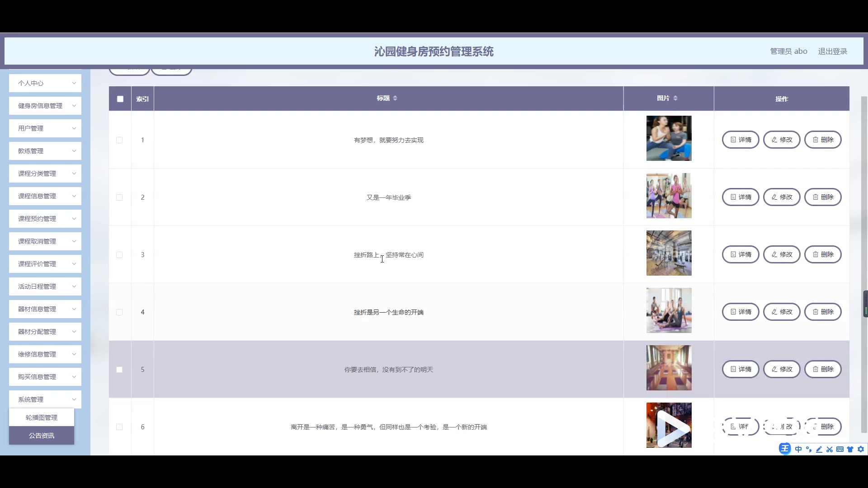Viewport: 868px width, 488px height.
Task: Toggle the 中 Chinese/English input switch
Action: coord(798,449)
